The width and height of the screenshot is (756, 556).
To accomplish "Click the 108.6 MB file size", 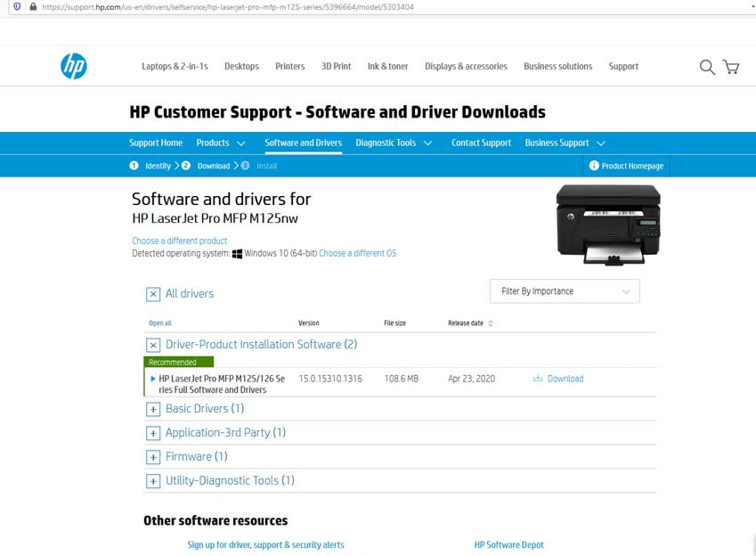I will tap(401, 379).
